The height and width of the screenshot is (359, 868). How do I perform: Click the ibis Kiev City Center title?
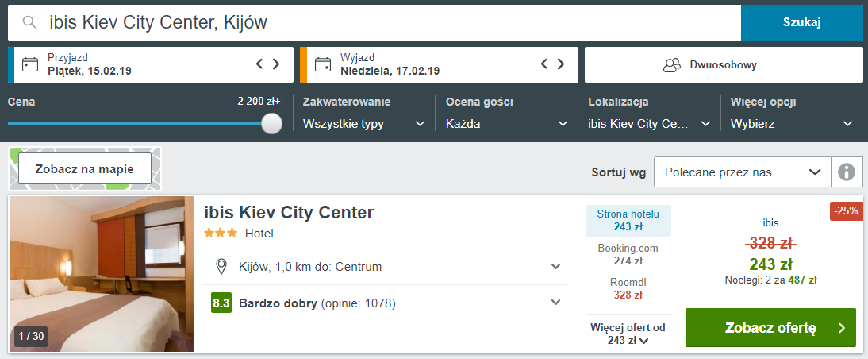[289, 212]
